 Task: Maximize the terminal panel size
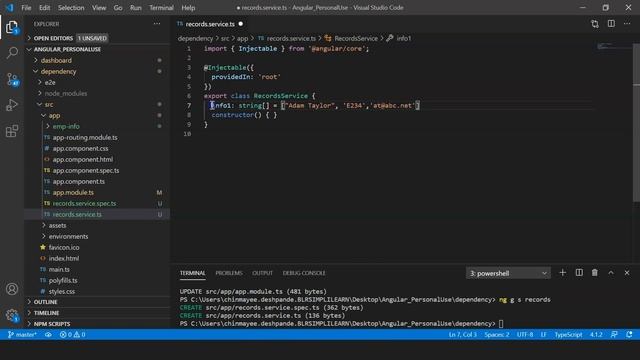click(611, 273)
